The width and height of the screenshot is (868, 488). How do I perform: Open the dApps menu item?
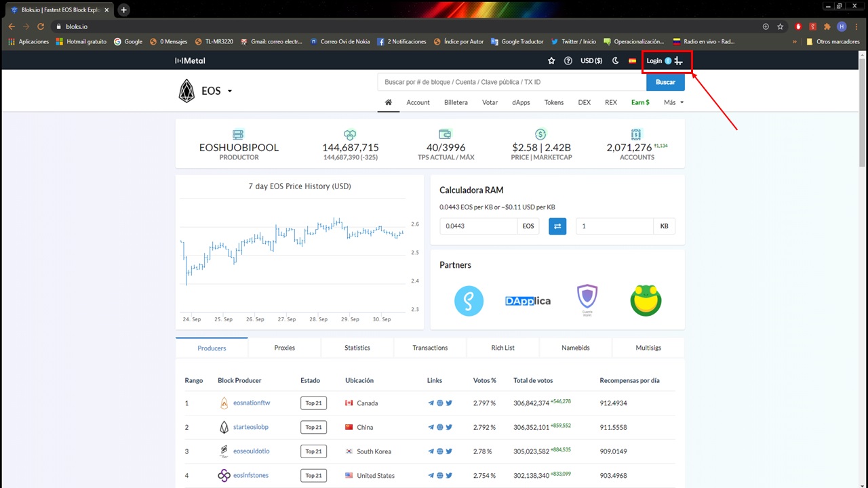[x=521, y=102]
